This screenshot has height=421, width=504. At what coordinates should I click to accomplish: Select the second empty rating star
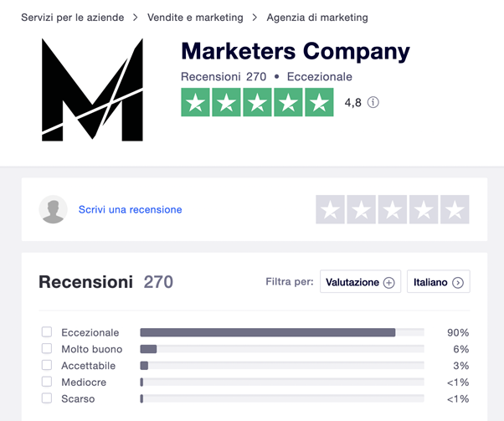tap(361, 210)
